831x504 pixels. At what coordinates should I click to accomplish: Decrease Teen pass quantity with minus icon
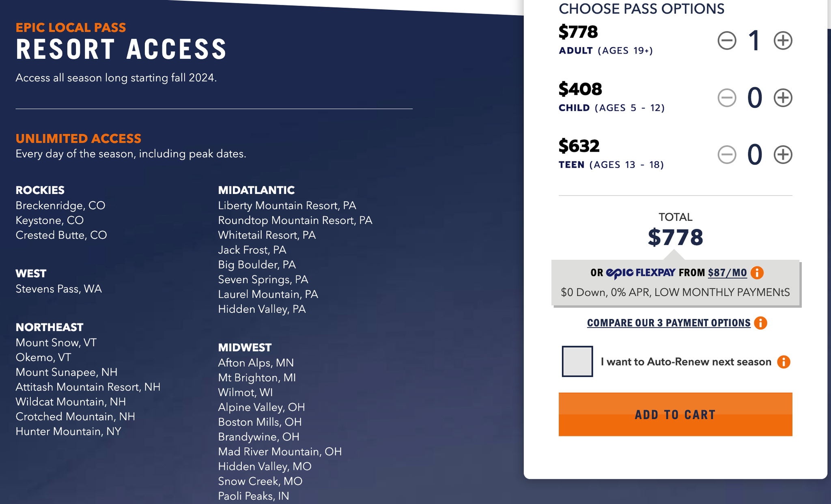727,155
